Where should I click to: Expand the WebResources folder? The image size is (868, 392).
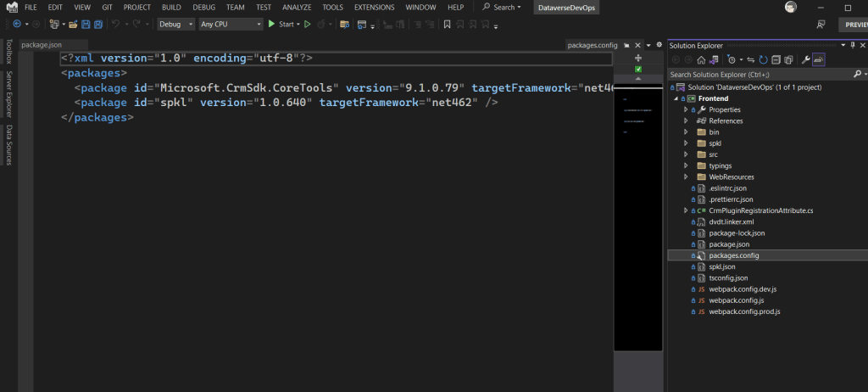click(x=686, y=176)
